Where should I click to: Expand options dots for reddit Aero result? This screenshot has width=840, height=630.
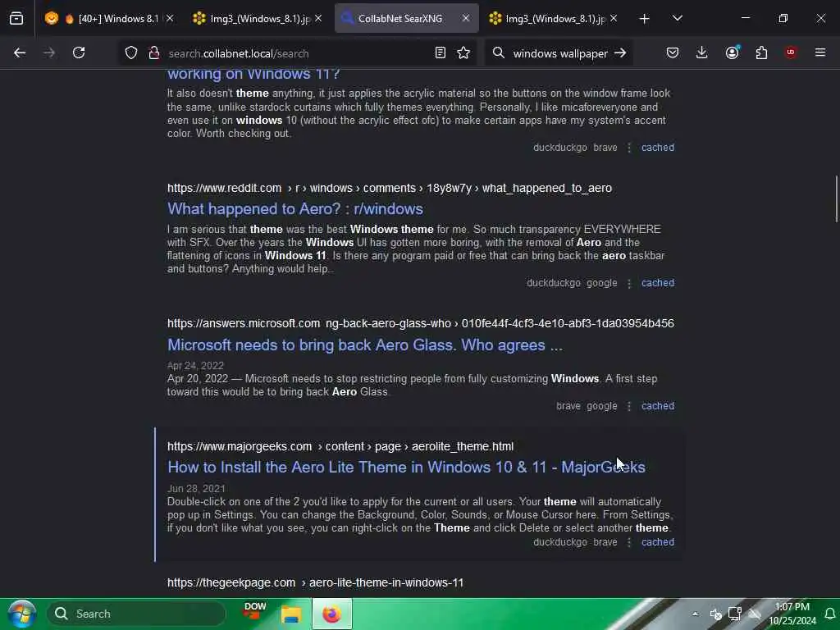point(629,283)
